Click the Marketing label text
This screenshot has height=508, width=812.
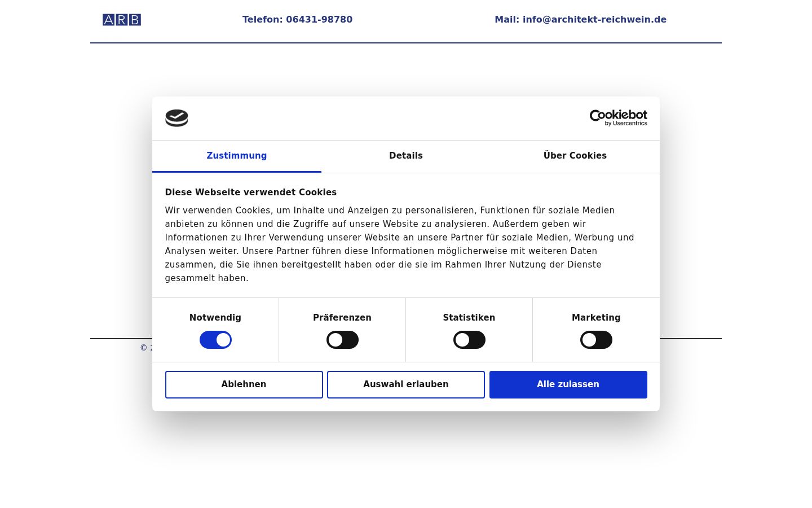pos(596,318)
